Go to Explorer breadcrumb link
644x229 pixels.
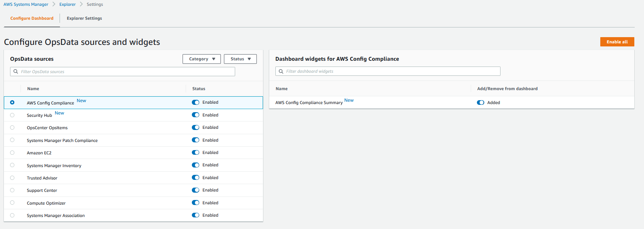68,4
